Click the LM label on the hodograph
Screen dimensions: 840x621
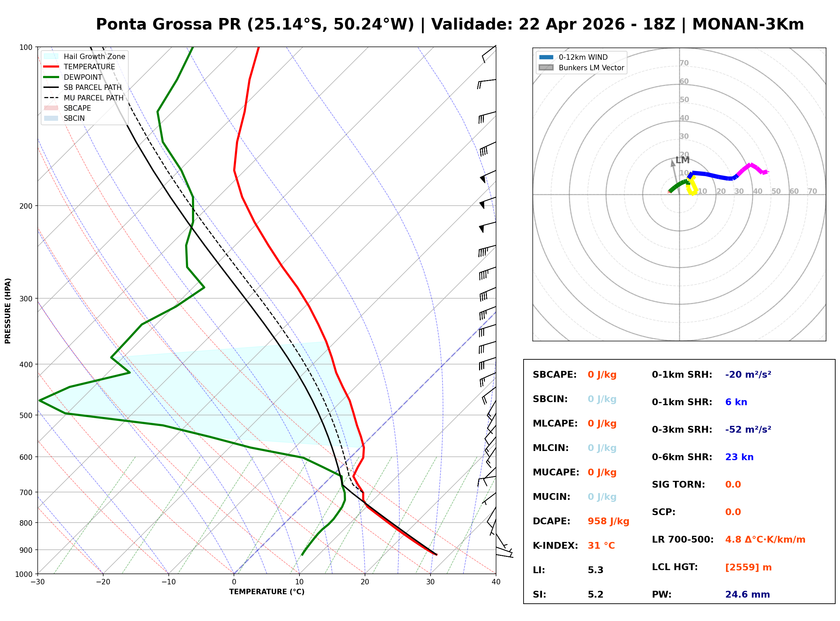pyautogui.click(x=682, y=160)
